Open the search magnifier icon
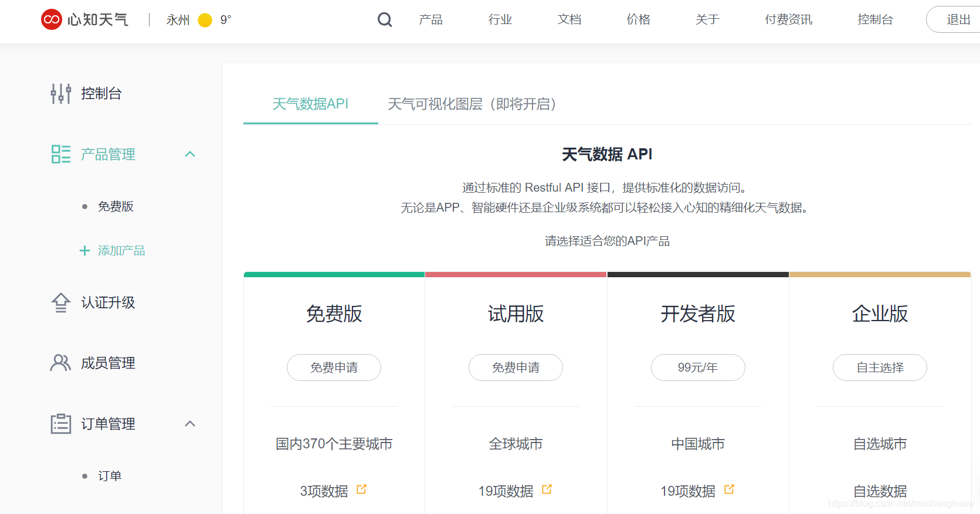This screenshot has width=980, height=514. tap(385, 20)
